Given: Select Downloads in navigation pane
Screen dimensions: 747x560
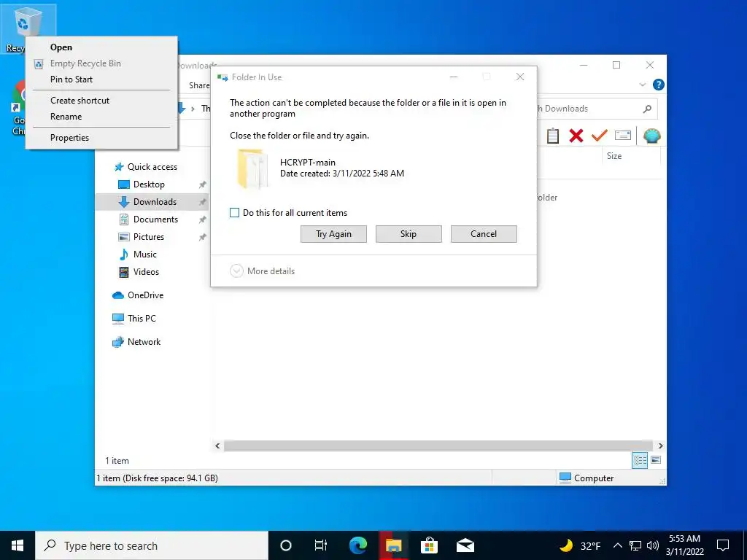Looking at the screenshot, I should click(x=152, y=202).
